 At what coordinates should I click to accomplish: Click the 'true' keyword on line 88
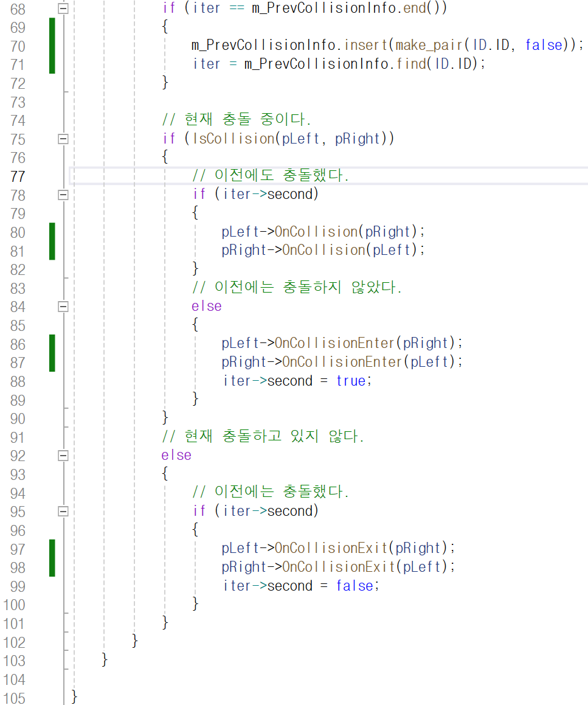pos(351,381)
